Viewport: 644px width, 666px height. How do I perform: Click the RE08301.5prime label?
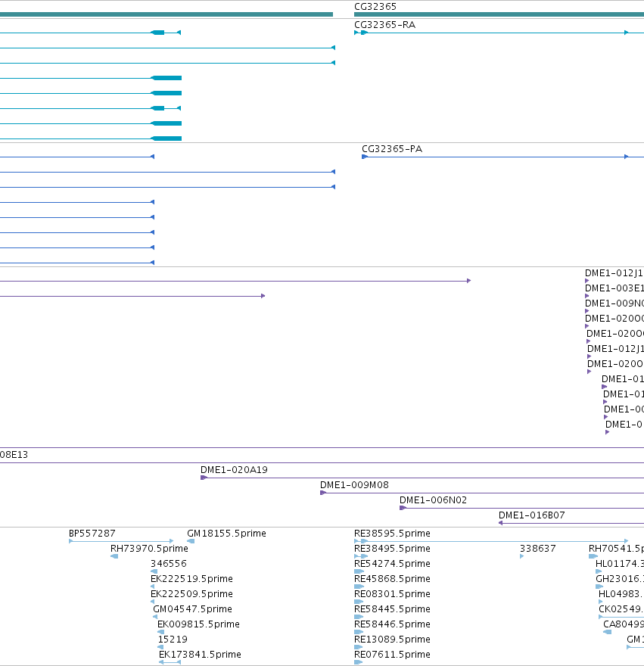pos(392,594)
